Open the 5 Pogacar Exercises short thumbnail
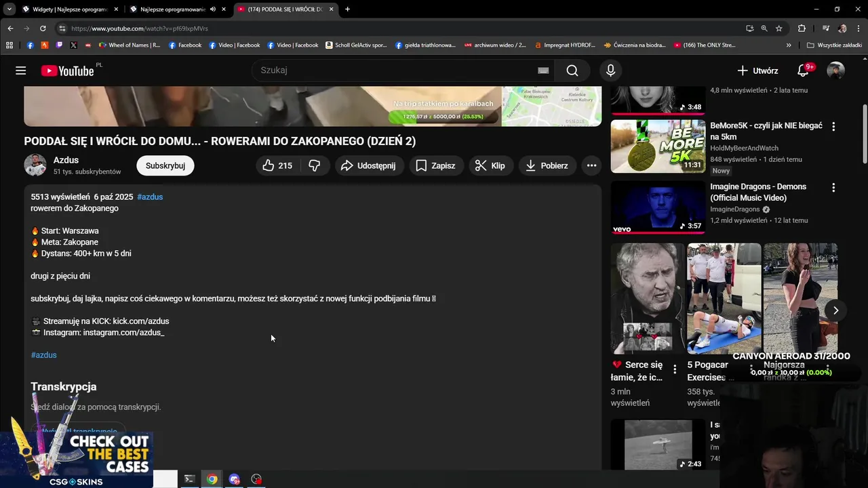The image size is (868, 488). coord(724,298)
